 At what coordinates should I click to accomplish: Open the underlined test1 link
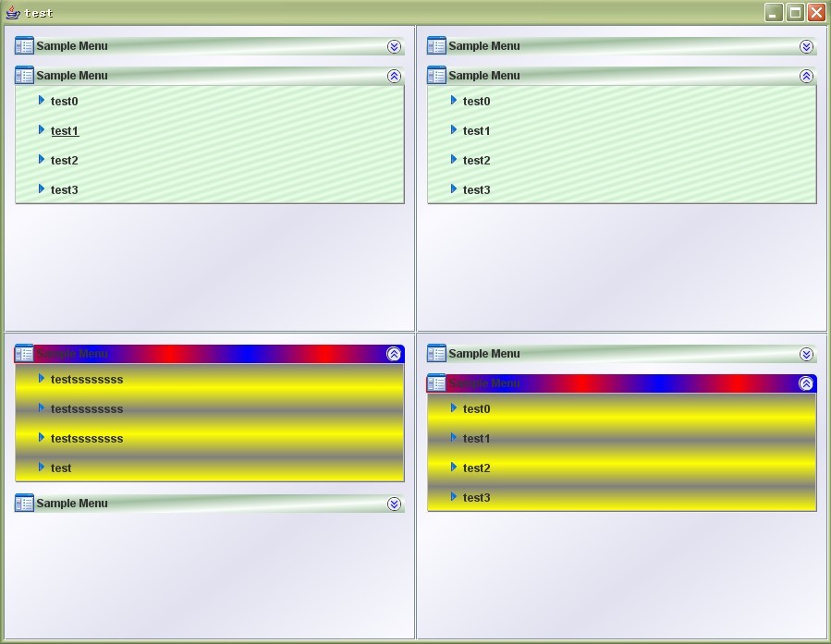click(x=64, y=130)
